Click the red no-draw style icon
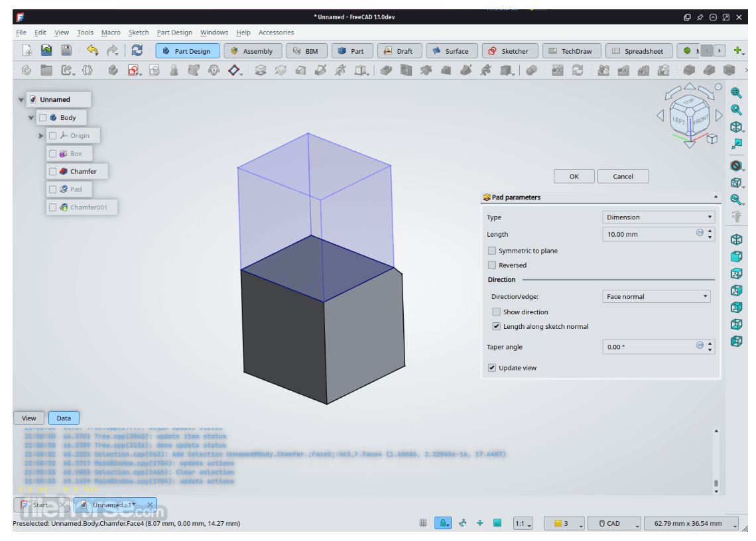Image resolution: width=756 pixels, height=541 pixels. [735, 166]
